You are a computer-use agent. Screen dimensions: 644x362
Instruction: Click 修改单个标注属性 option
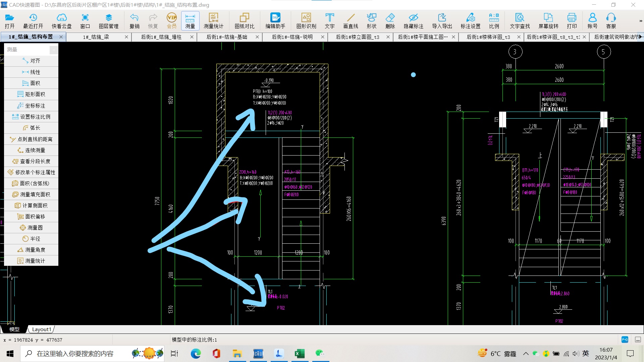coord(31,172)
